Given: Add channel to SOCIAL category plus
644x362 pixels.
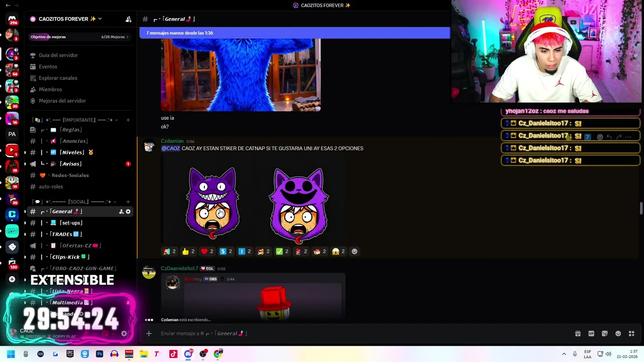Looking at the screenshot, I should pyautogui.click(x=128, y=202).
